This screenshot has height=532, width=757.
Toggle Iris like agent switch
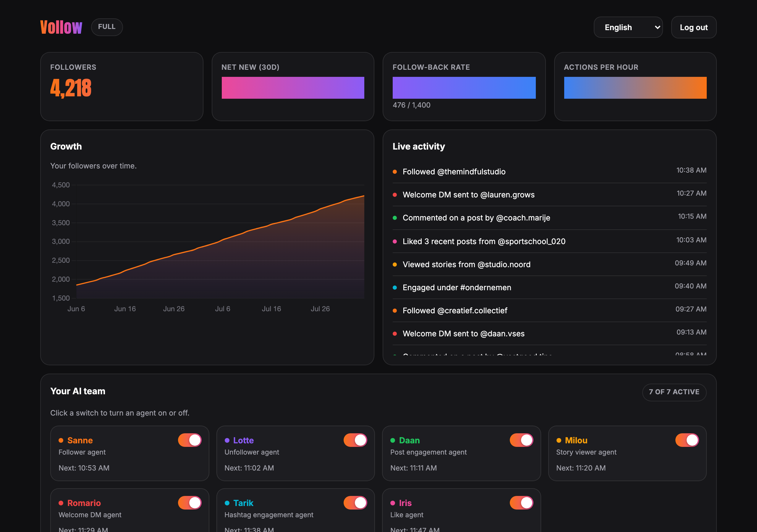[x=521, y=503]
